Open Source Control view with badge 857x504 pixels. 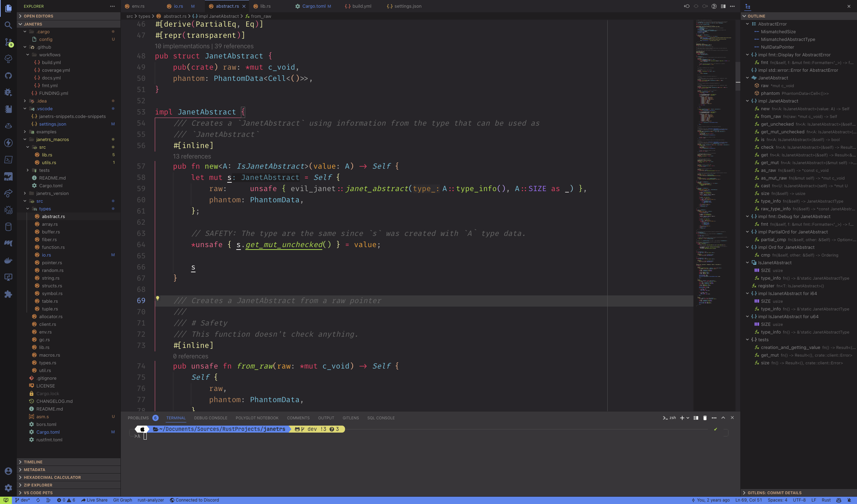click(8, 42)
